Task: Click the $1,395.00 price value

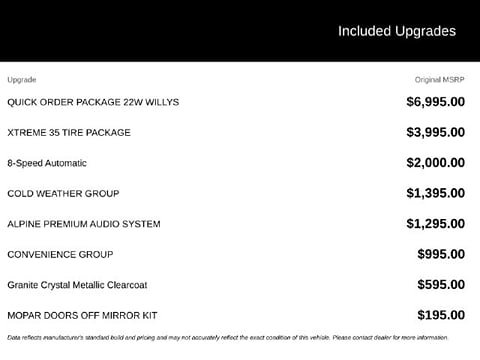Action: pyautogui.click(x=435, y=193)
